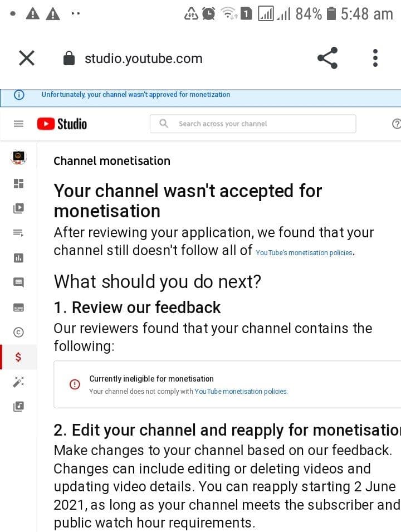
Task: Select Monetisation dollar icon in sidebar
Action: pos(19,357)
